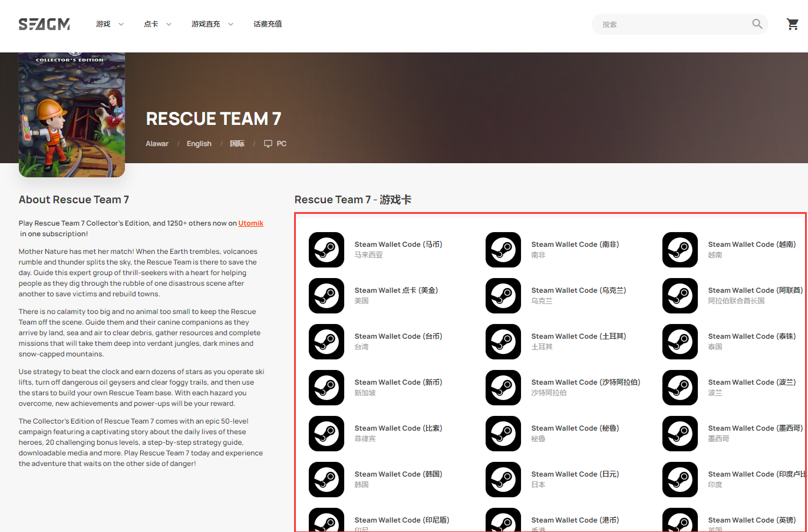
Task: Click the Alawar publisher link
Action: click(157, 144)
